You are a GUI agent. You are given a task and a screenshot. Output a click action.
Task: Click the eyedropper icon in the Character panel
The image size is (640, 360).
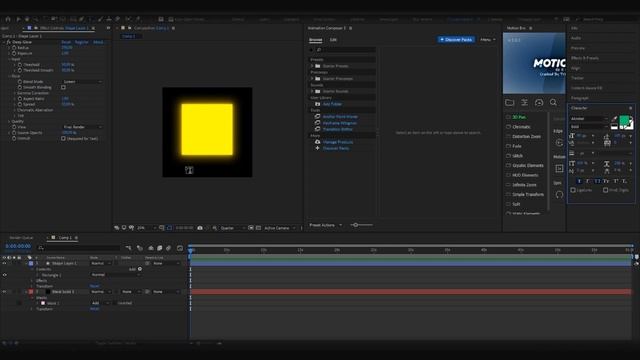pos(615,119)
